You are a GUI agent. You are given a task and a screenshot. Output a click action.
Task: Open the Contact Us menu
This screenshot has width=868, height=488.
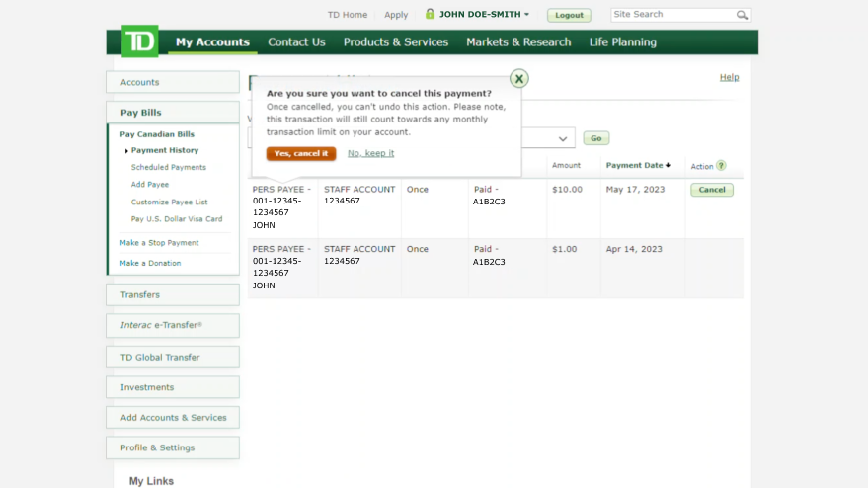click(x=296, y=42)
